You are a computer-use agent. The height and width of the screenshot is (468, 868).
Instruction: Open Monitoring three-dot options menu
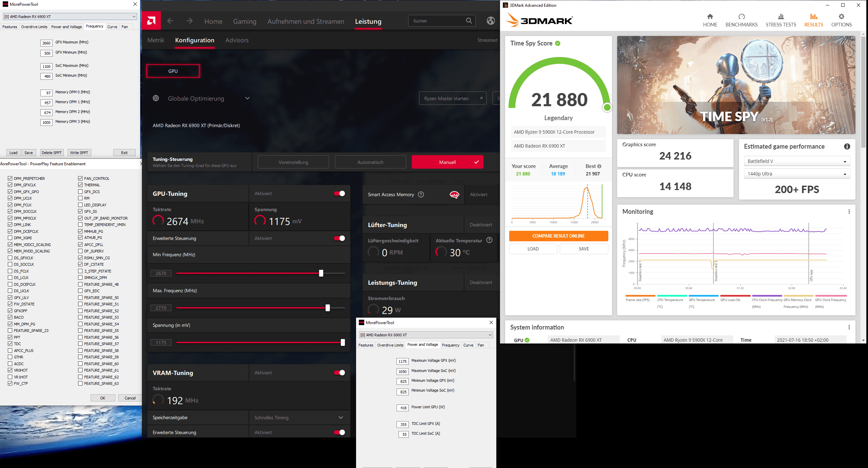click(849, 211)
